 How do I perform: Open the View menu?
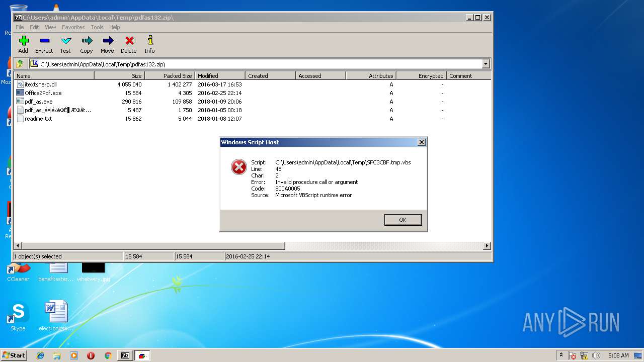[50, 27]
